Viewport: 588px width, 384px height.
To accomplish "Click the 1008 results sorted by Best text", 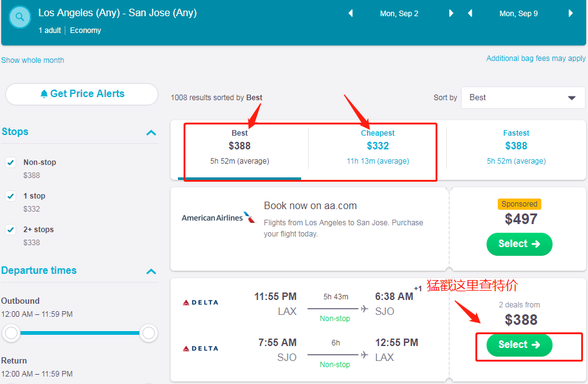I will pos(217,98).
